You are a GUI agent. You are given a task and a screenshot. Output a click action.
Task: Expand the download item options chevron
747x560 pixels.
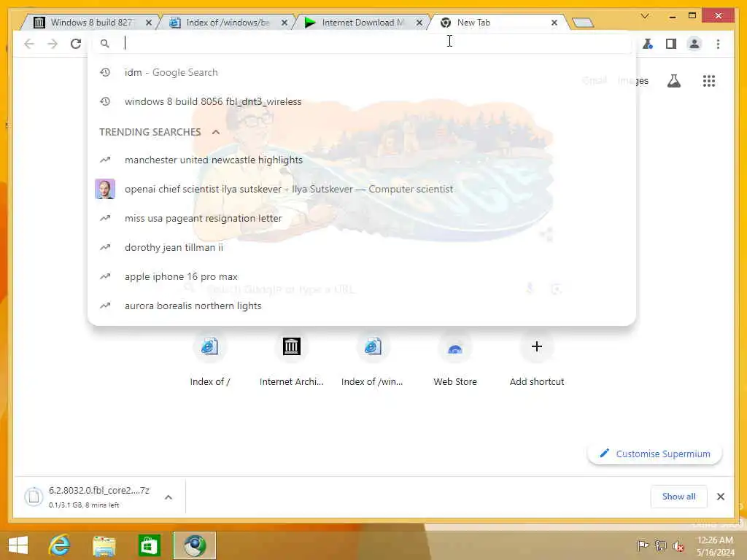169,497
